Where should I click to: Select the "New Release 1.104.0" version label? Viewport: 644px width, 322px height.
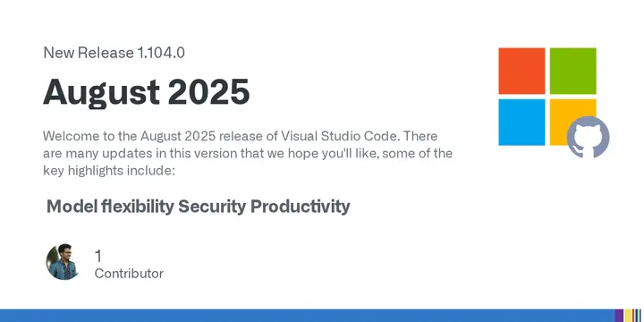tap(114, 53)
